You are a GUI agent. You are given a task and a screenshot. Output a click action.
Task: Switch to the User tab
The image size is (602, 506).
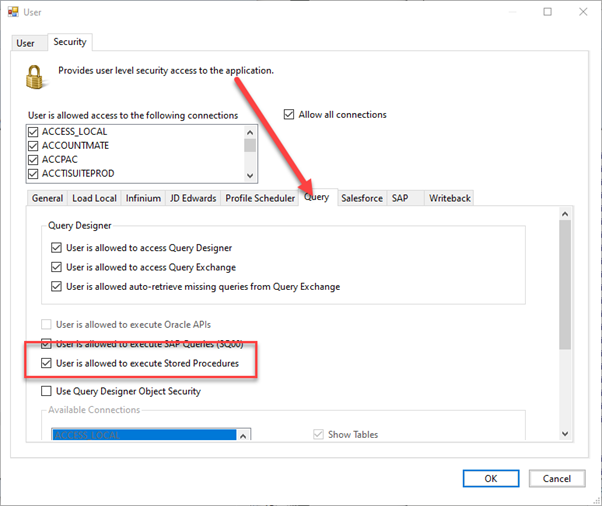click(x=25, y=43)
